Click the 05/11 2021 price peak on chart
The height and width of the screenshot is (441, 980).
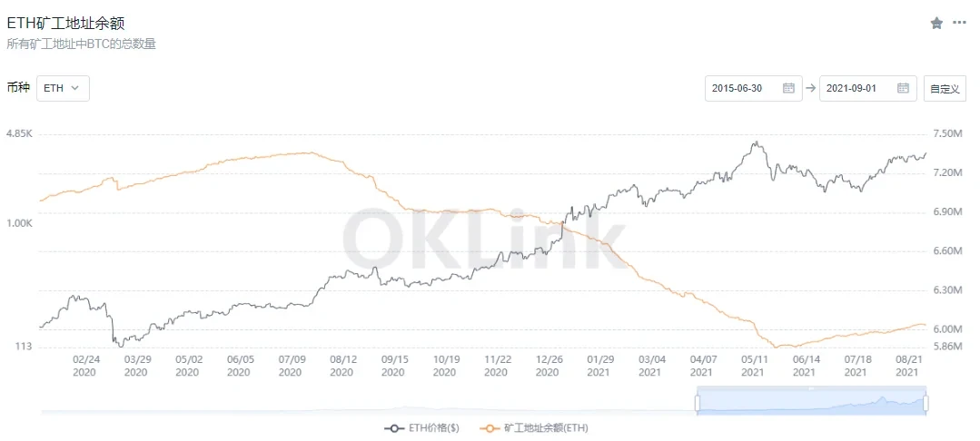pos(754,142)
